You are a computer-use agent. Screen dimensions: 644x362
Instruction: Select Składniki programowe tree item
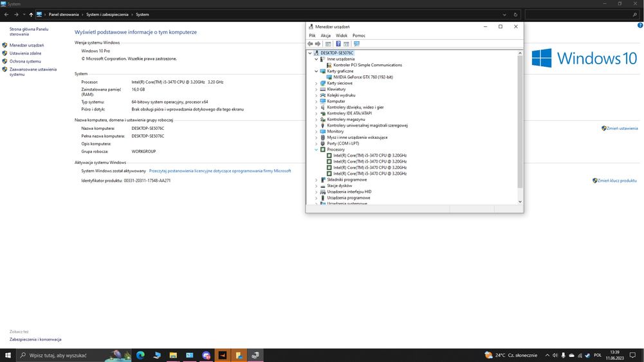point(347,180)
